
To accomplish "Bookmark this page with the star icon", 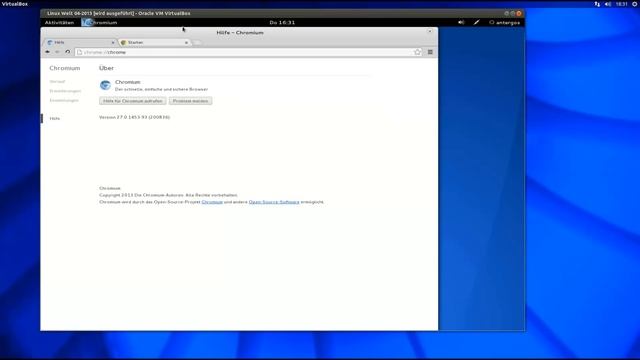I will click(x=417, y=52).
